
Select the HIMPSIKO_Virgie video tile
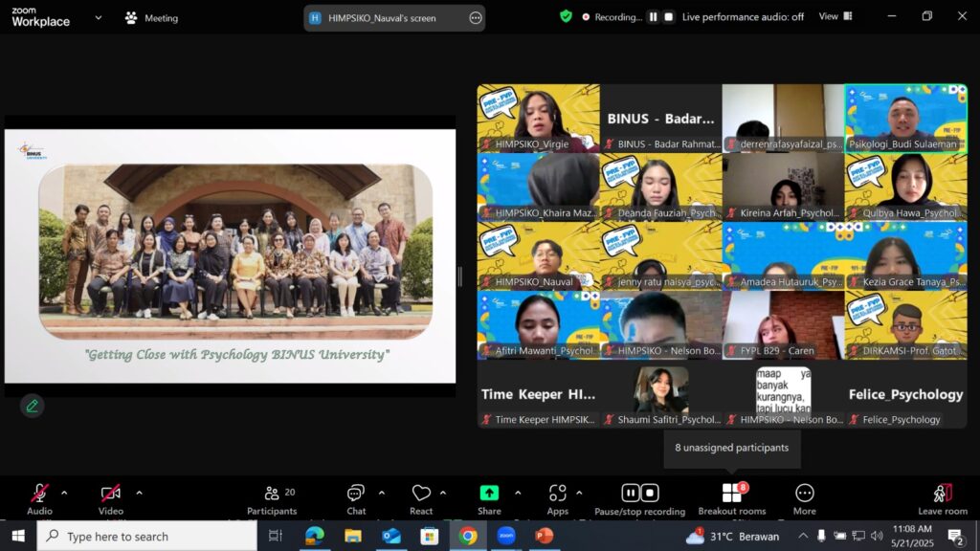tap(538, 119)
